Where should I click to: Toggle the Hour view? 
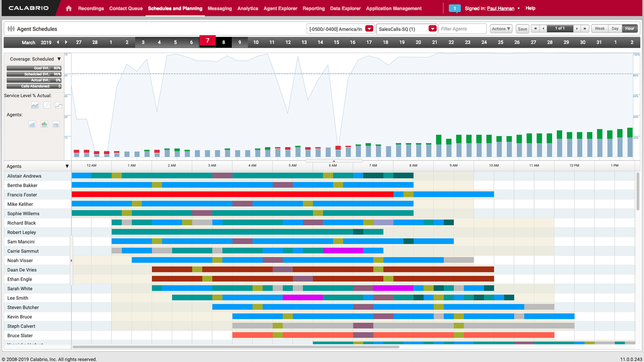pos(629,28)
